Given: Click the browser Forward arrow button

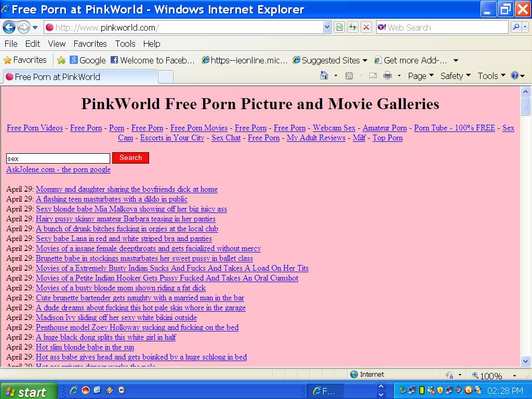Looking at the screenshot, I should [x=23, y=27].
